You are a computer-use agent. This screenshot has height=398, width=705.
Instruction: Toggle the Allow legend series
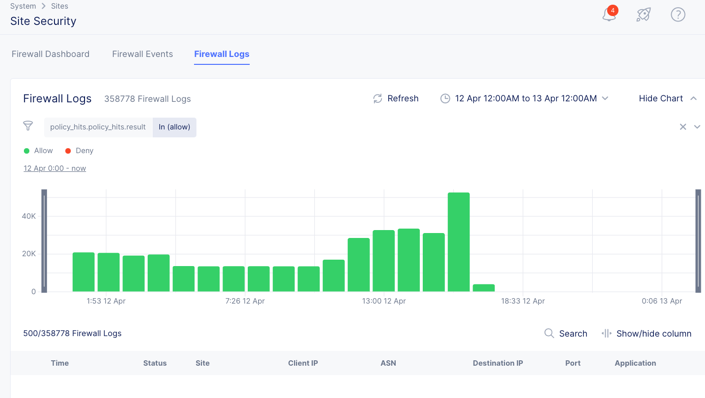(x=38, y=151)
